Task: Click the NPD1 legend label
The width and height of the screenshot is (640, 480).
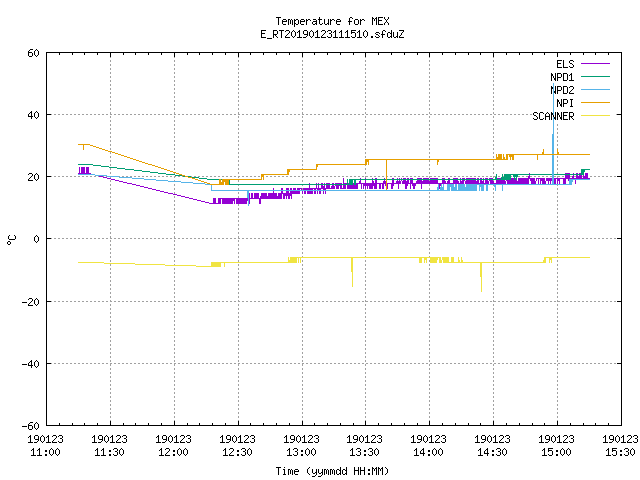Action: (x=562, y=77)
